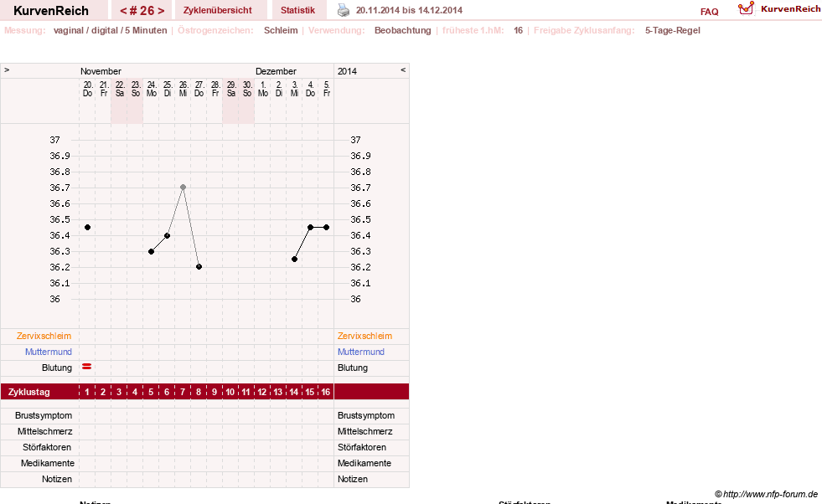The height and width of the screenshot is (504, 822).
Task: Click the right Störfaktoren label
Action: click(x=362, y=447)
